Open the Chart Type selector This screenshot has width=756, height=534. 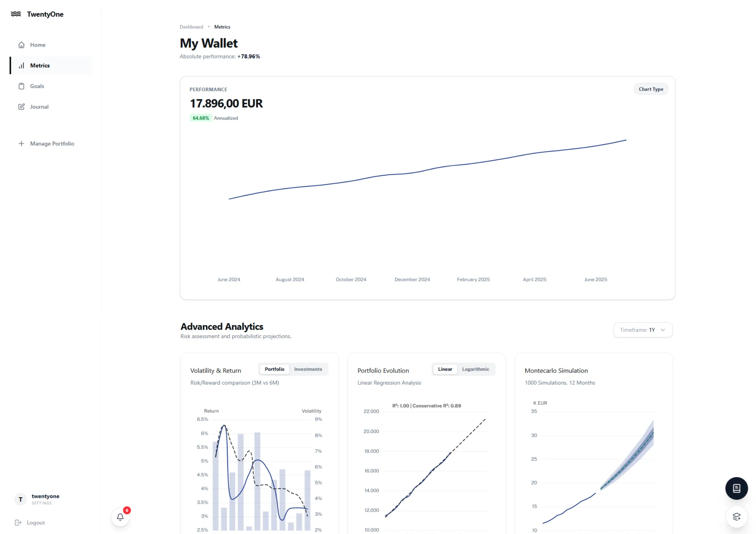click(651, 89)
